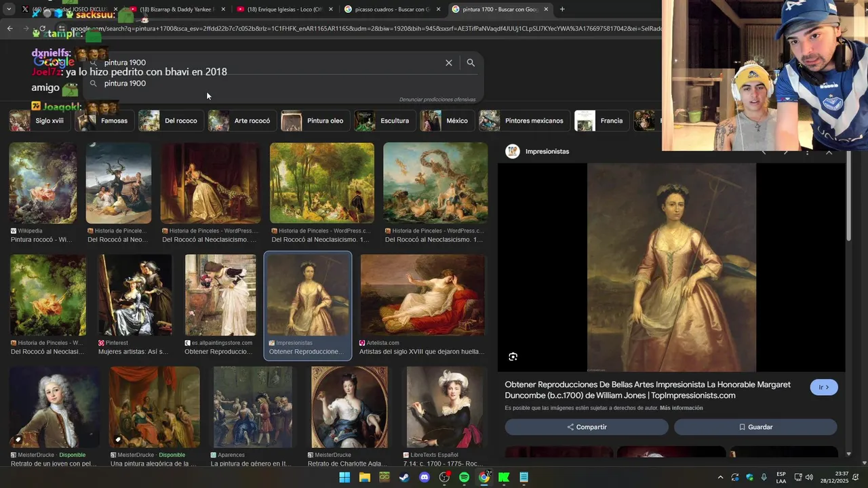The height and width of the screenshot is (488, 868).
Task: Select the 'Del rococo' filter chip
Action: click(x=171, y=121)
